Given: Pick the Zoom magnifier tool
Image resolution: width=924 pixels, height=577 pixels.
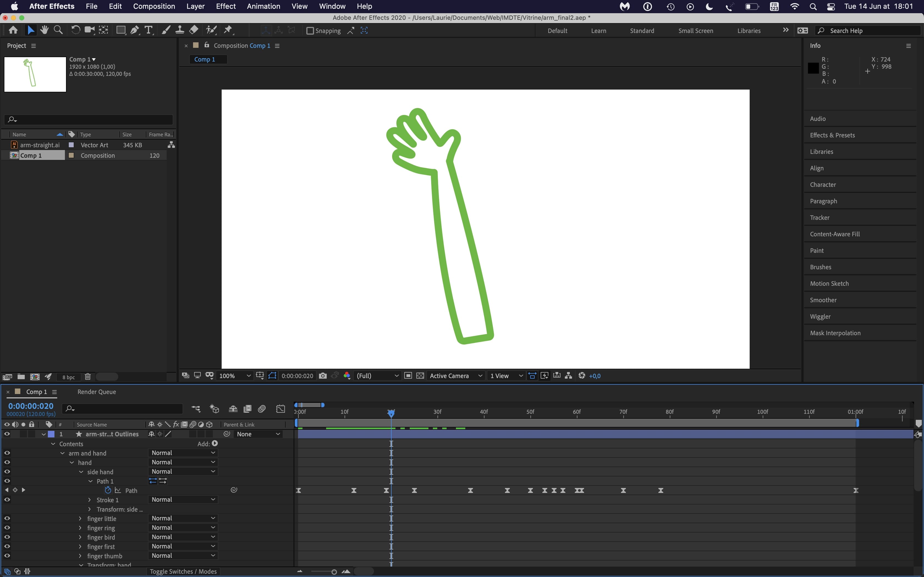Looking at the screenshot, I should click(58, 30).
